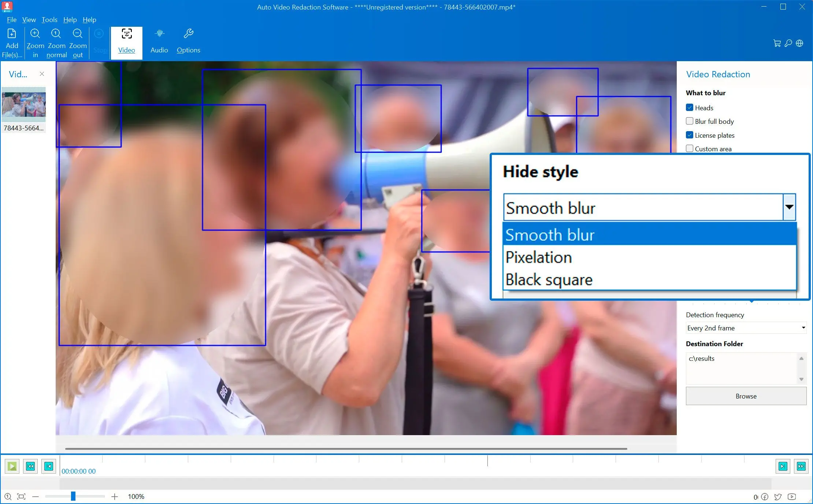The image size is (813, 504).
Task: Click the Add File(s) toolbar icon
Action: (12, 34)
